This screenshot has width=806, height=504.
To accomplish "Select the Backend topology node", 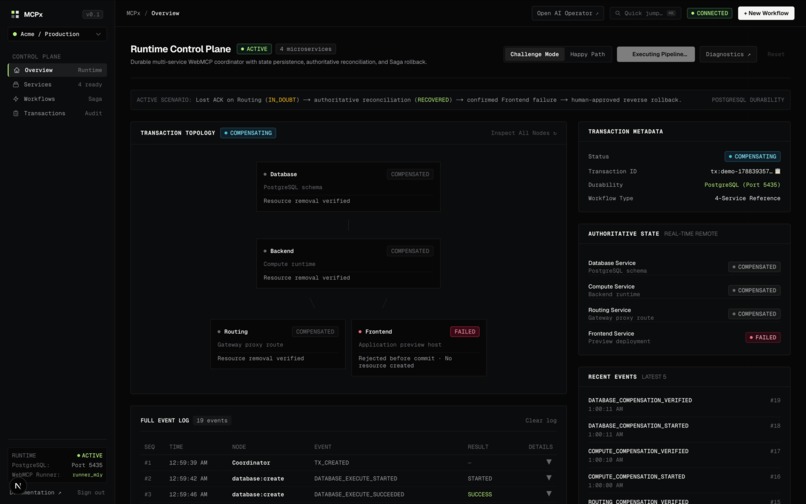I will (x=348, y=264).
